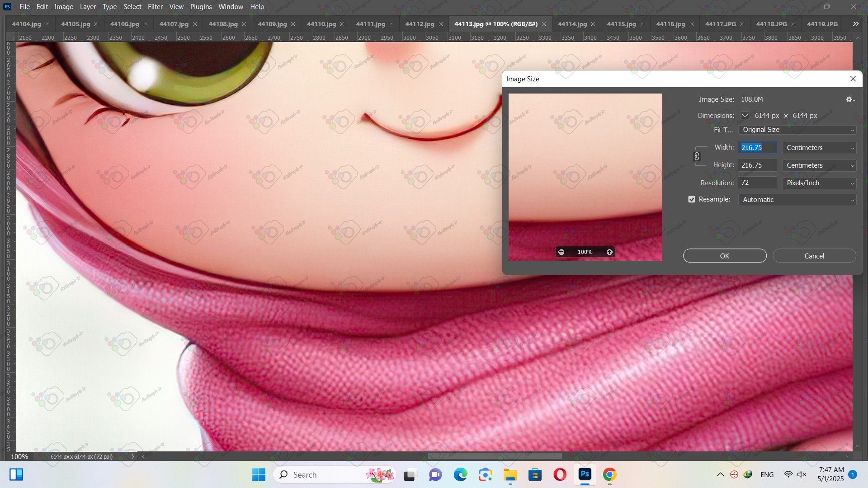Open the Help menu
Viewport: 868px width, 488px height.
tap(257, 7)
